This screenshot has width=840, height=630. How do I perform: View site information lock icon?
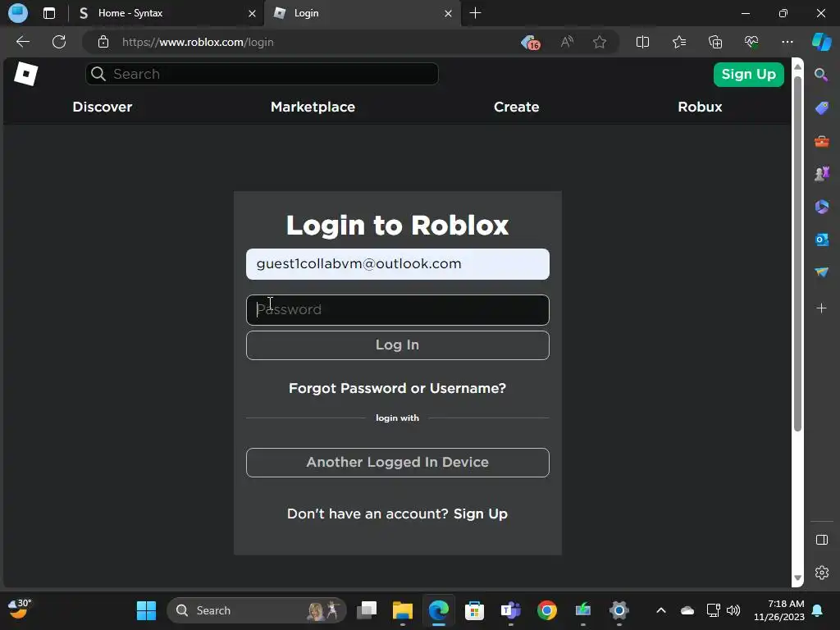point(103,42)
